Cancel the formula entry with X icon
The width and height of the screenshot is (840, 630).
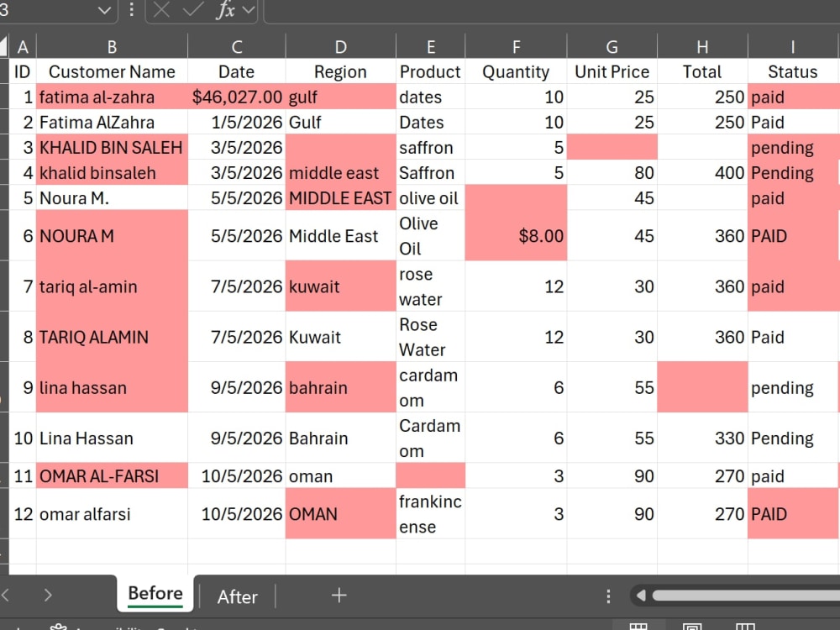pos(161,9)
